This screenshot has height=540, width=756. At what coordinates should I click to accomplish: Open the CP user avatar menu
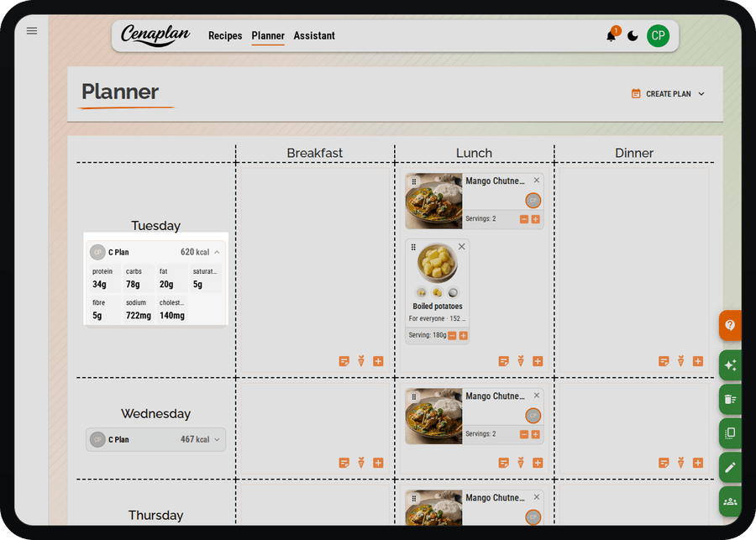(x=658, y=35)
